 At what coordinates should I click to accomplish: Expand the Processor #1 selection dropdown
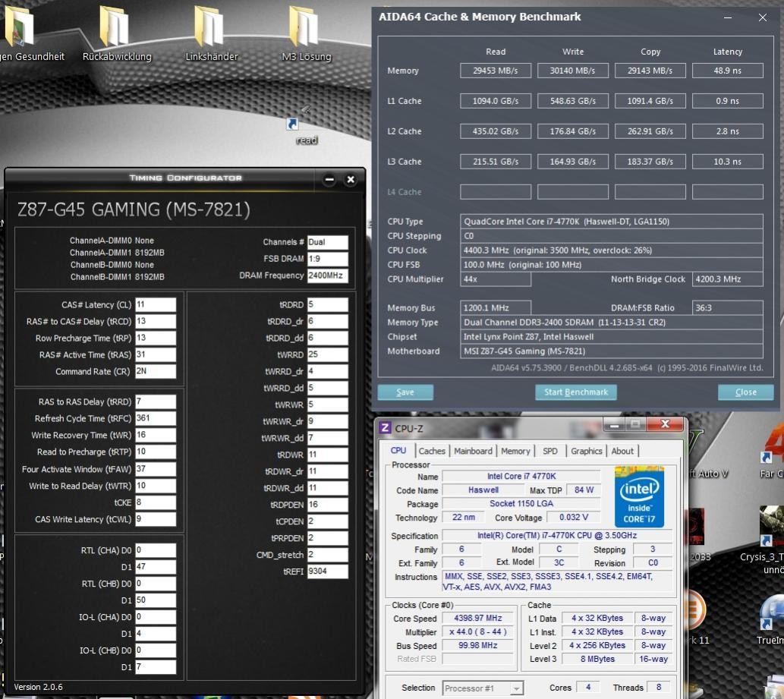[x=516, y=688]
